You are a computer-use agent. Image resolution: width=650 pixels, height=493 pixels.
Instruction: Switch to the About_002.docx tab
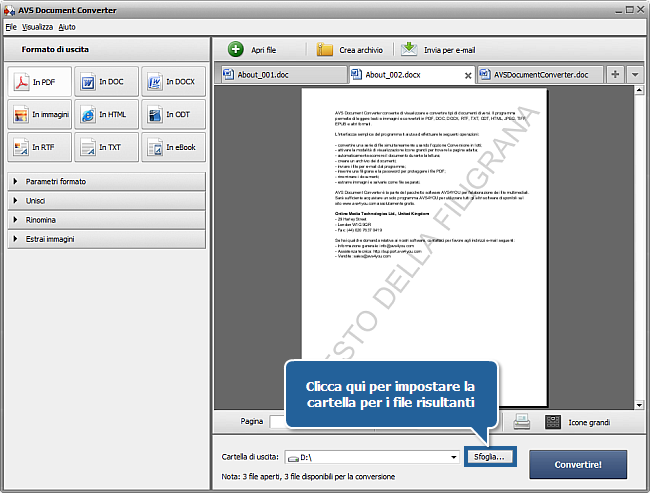[x=412, y=75]
